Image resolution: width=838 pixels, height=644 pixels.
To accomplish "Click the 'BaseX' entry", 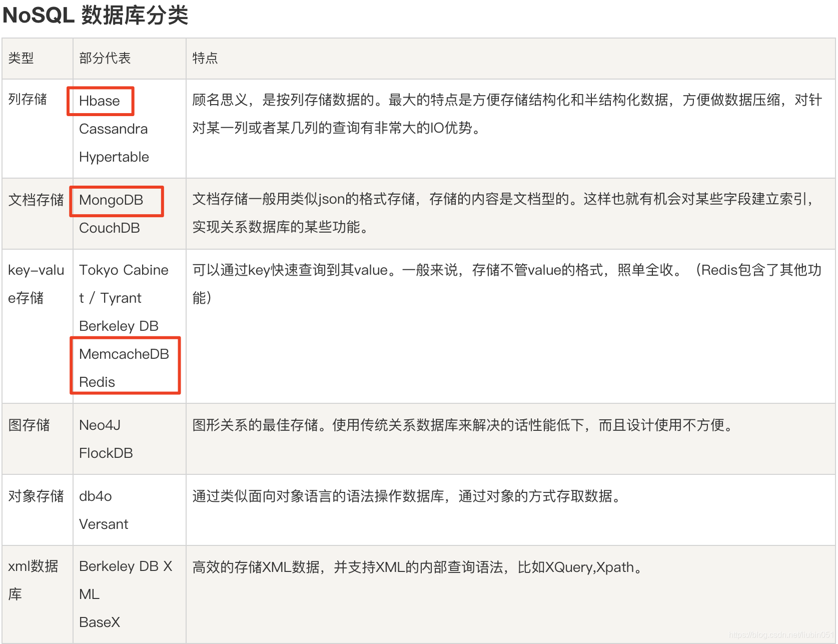I will [100, 622].
